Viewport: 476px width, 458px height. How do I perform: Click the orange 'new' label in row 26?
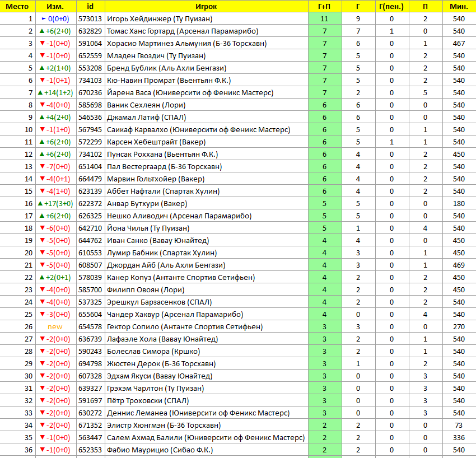[55, 327]
